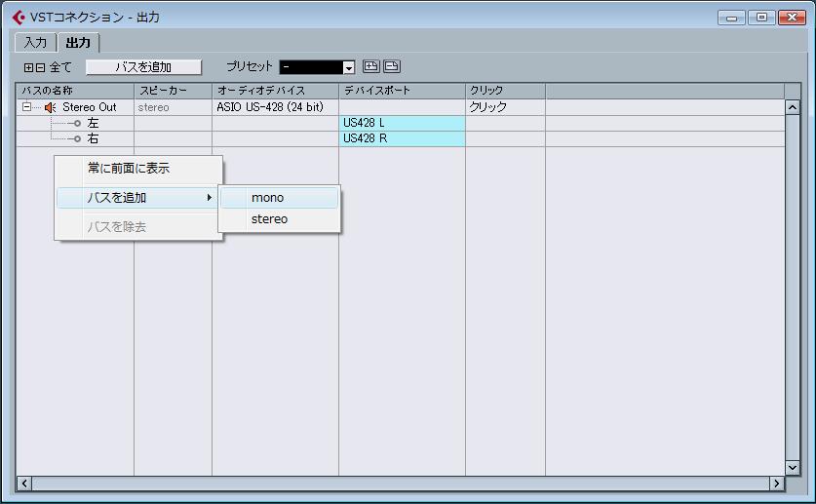Click the ASIO US-428 (24 bit) device cell
816x504 pixels.
(x=275, y=107)
